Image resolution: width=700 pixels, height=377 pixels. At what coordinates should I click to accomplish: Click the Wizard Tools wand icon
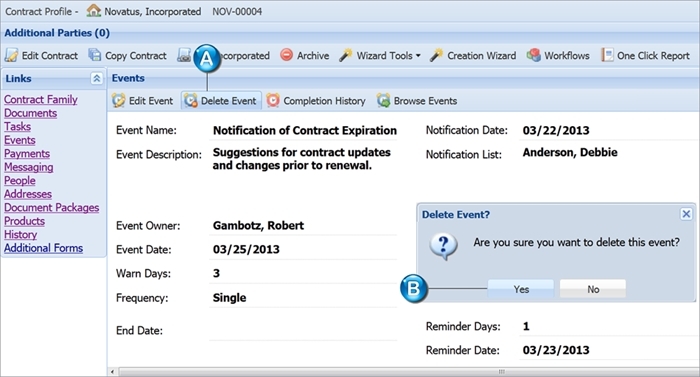(346, 55)
